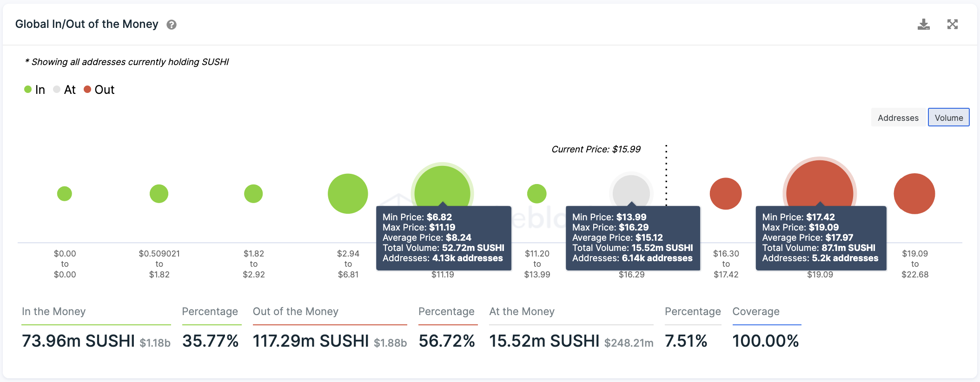Click tooltip text Average Price: $15.12
Image resolution: width=980 pixels, height=382 pixels.
click(x=617, y=237)
